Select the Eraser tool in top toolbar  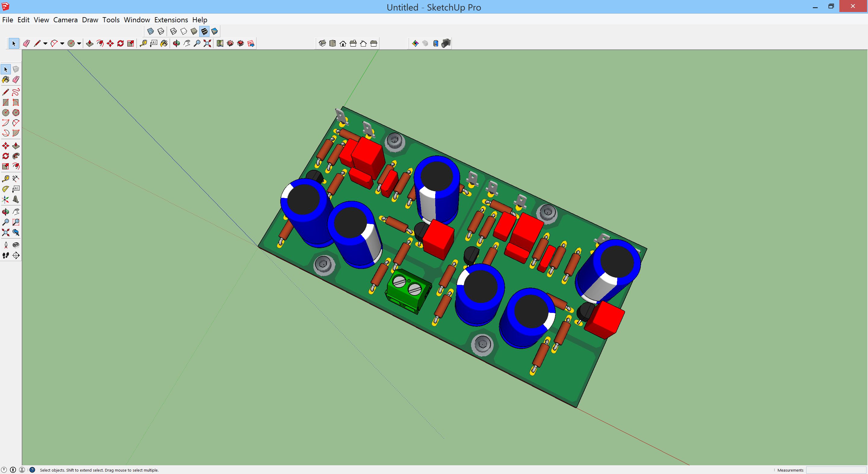[26, 43]
